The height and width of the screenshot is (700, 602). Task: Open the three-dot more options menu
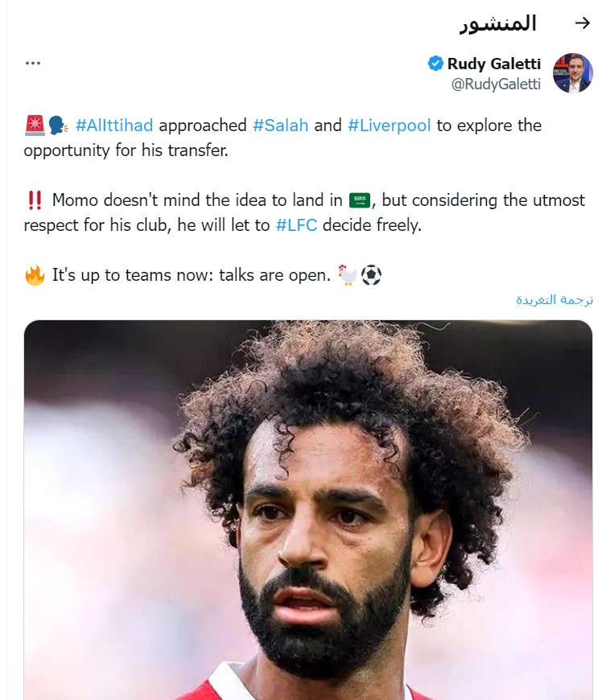[x=33, y=64]
